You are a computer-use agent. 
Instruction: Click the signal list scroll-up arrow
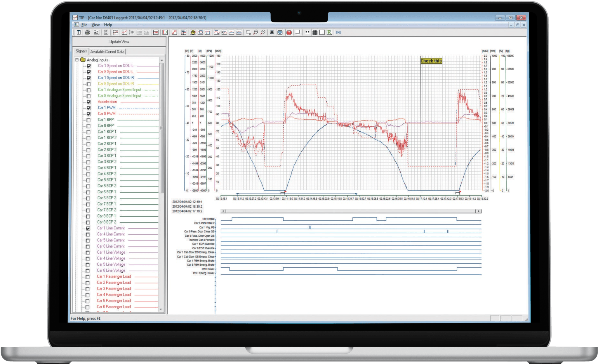[x=162, y=60]
